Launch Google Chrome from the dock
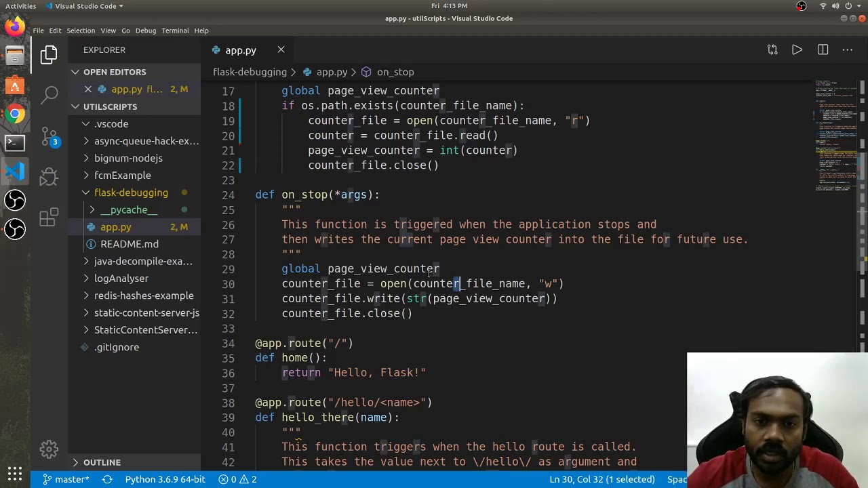This screenshot has width=868, height=488. [x=15, y=114]
